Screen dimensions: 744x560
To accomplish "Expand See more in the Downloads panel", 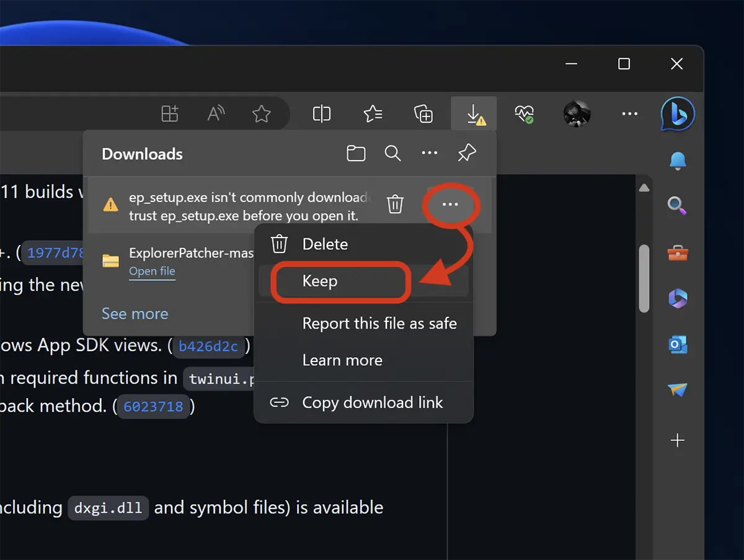I will [x=135, y=314].
